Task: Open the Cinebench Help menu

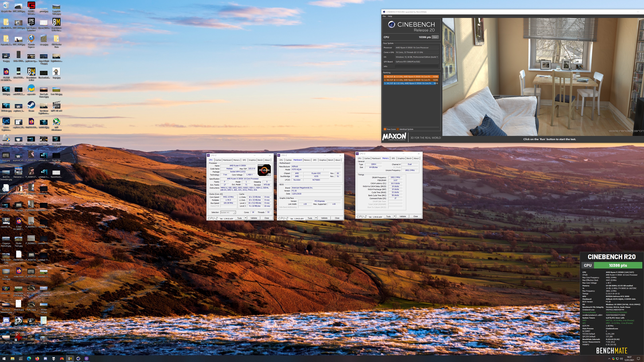Action: (x=390, y=16)
